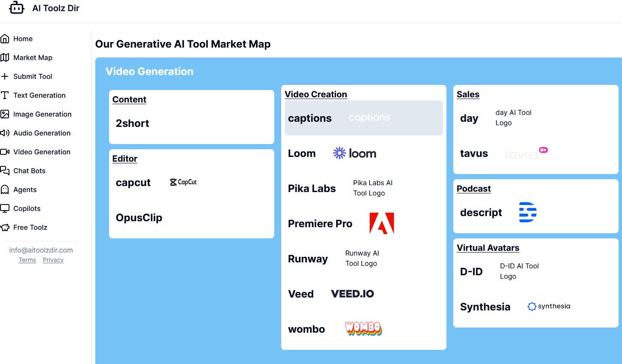Click the Copilots monitor icon
This screenshot has height=364, width=622.
click(x=5, y=208)
